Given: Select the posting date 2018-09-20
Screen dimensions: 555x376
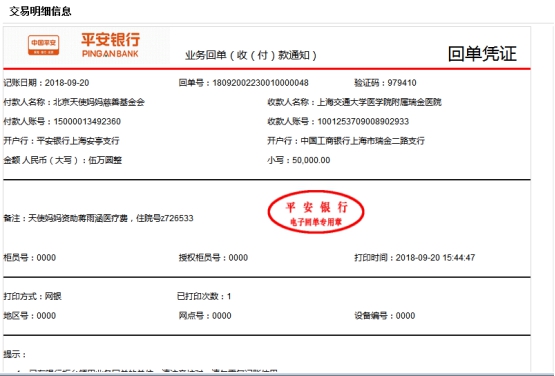Looking at the screenshot, I should pyautogui.click(x=67, y=83).
